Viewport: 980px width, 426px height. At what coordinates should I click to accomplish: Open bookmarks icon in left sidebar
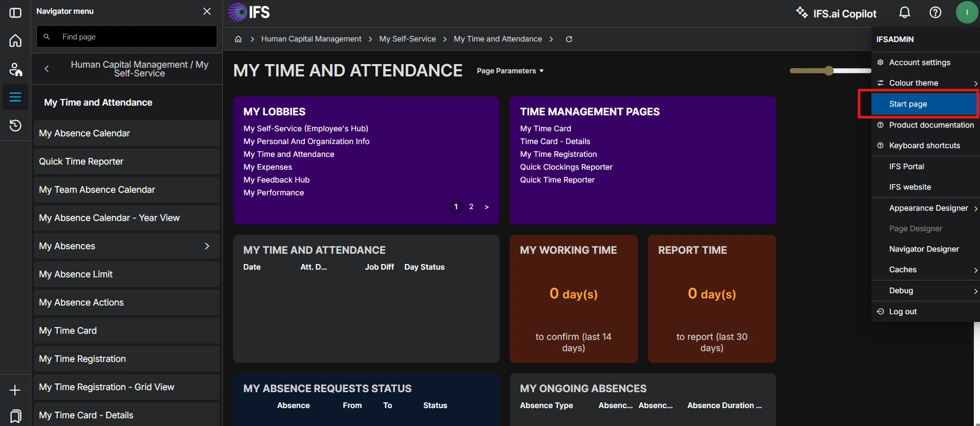[x=15, y=416]
